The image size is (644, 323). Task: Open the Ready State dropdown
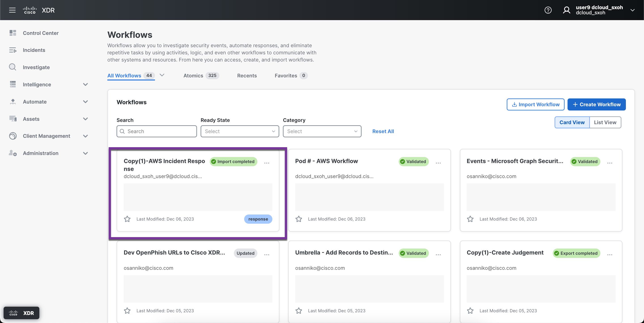239,131
